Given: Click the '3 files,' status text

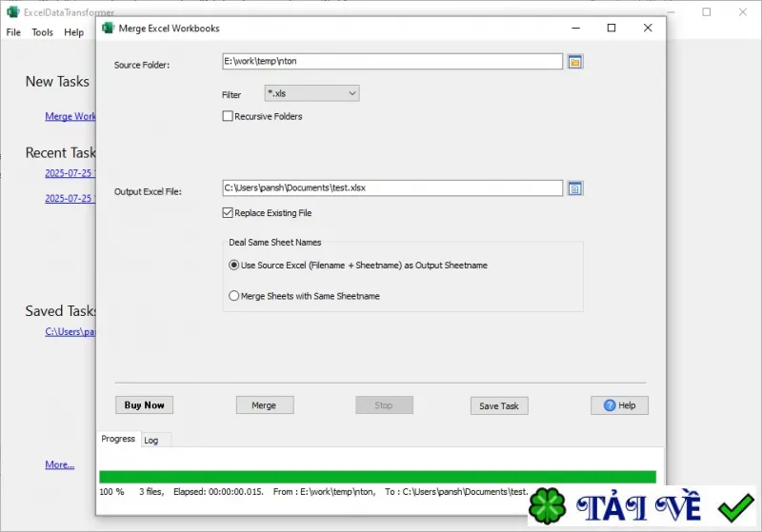Looking at the screenshot, I should (151, 492).
